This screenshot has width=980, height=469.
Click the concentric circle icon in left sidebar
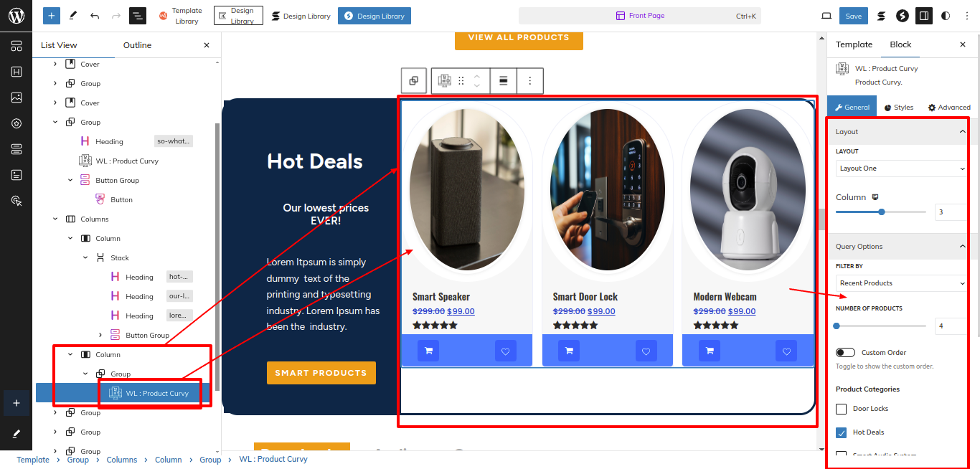coord(16,123)
